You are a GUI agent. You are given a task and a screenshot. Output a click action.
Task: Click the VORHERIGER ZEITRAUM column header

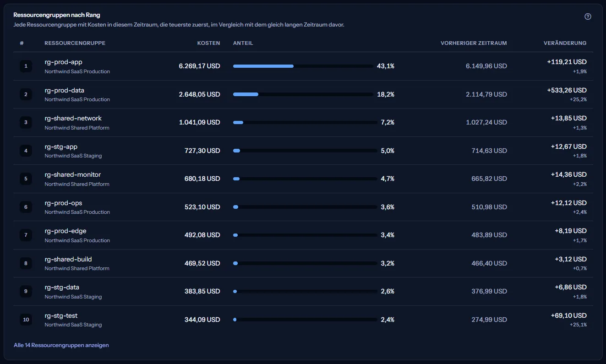pyautogui.click(x=474, y=43)
